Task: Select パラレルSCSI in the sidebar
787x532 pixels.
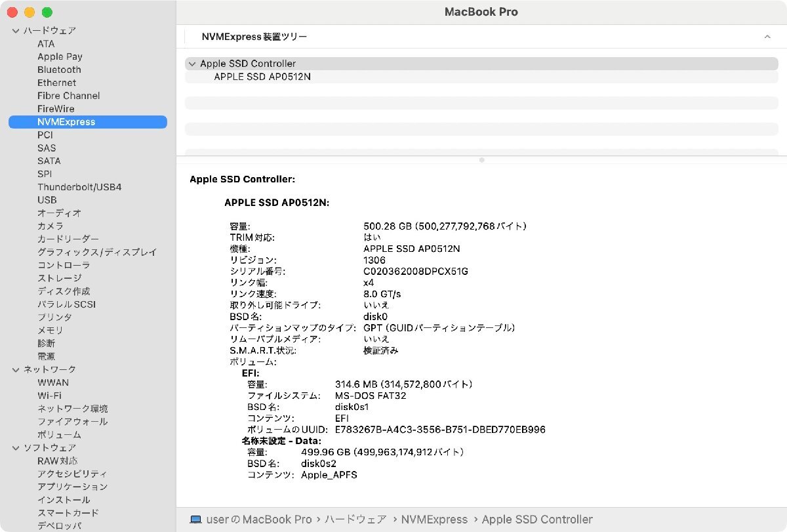Action: click(x=66, y=304)
